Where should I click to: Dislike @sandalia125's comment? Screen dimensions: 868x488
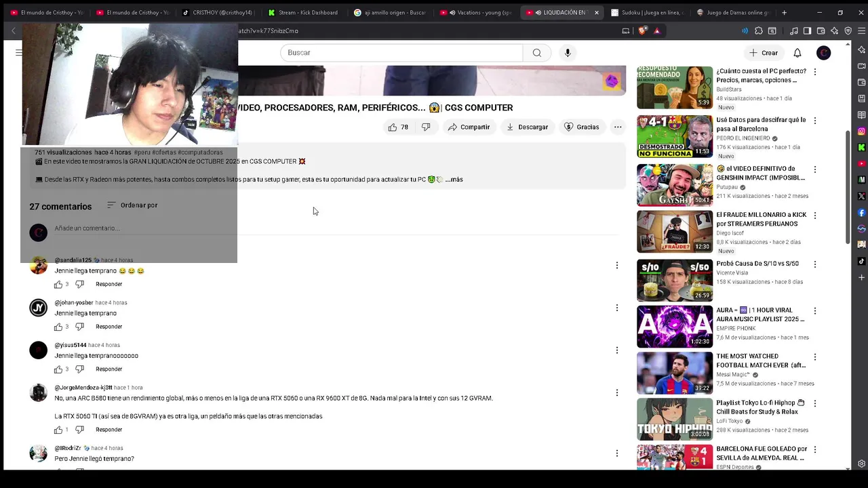pos(79,285)
